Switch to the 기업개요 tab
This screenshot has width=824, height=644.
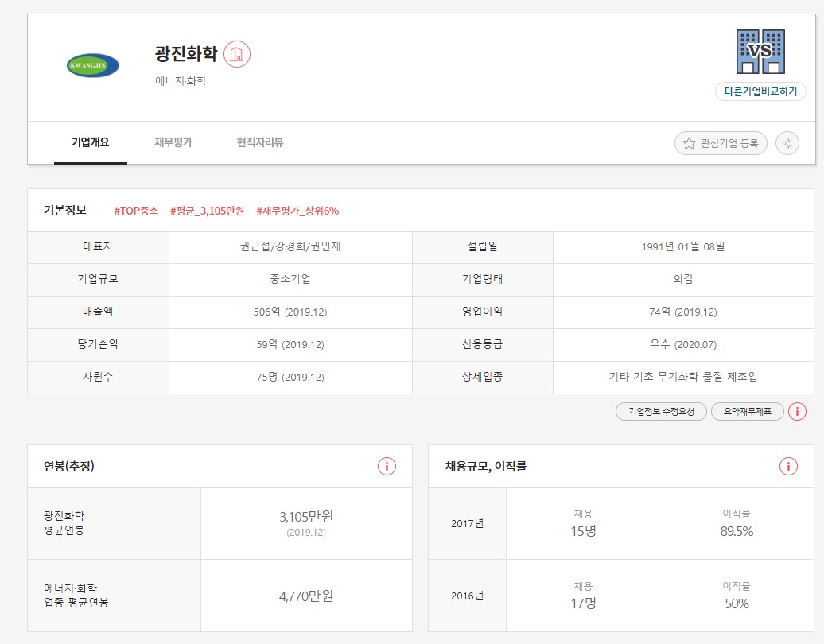91,142
